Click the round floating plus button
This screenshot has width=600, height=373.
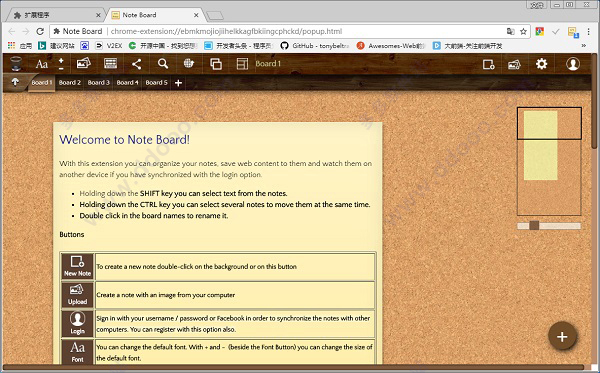click(x=562, y=337)
